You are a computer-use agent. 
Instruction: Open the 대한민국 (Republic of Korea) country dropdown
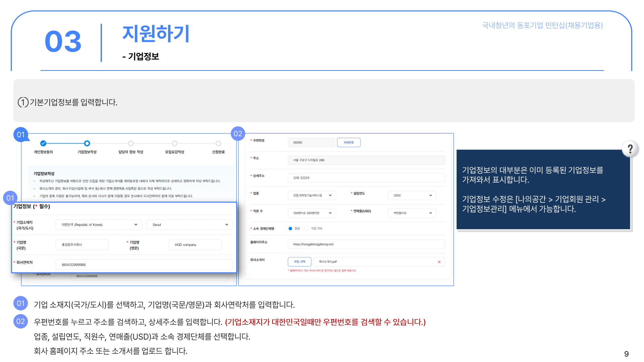tap(99, 225)
